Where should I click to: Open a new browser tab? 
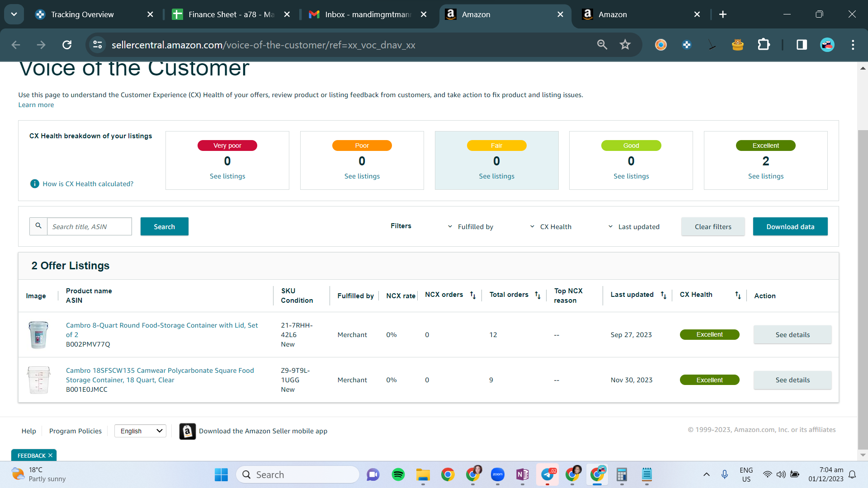pyautogui.click(x=723, y=14)
